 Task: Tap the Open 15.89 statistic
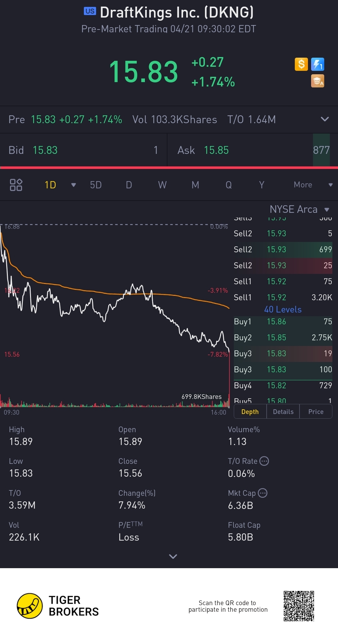point(130,436)
